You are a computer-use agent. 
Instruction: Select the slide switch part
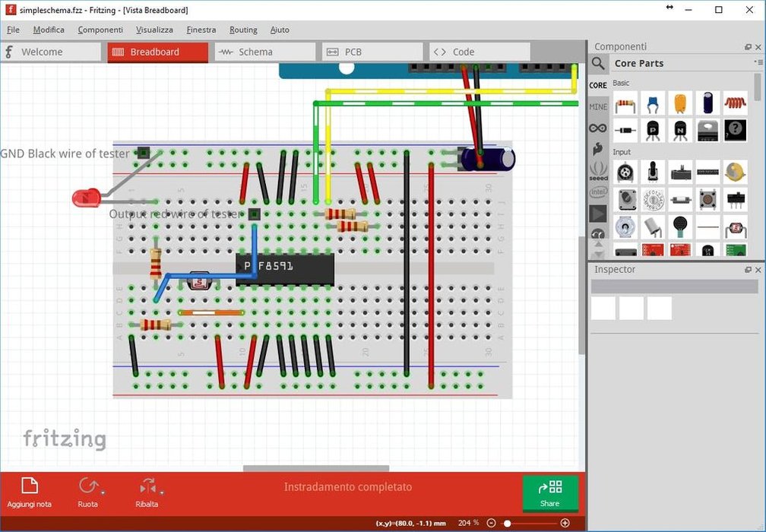pos(736,199)
